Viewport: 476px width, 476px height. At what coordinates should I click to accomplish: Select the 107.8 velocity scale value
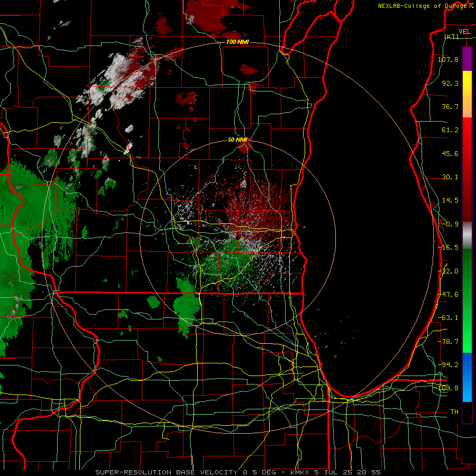pyautogui.click(x=448, y=59)
